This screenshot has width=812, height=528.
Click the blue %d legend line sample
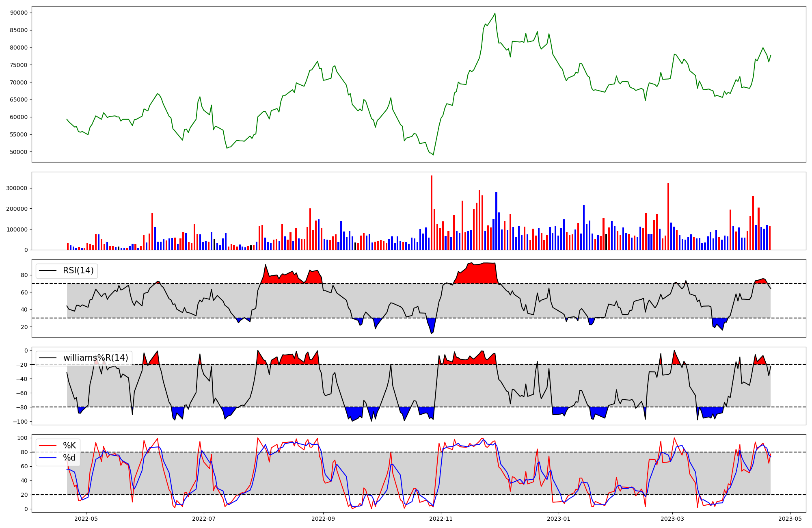pos(48,458)
